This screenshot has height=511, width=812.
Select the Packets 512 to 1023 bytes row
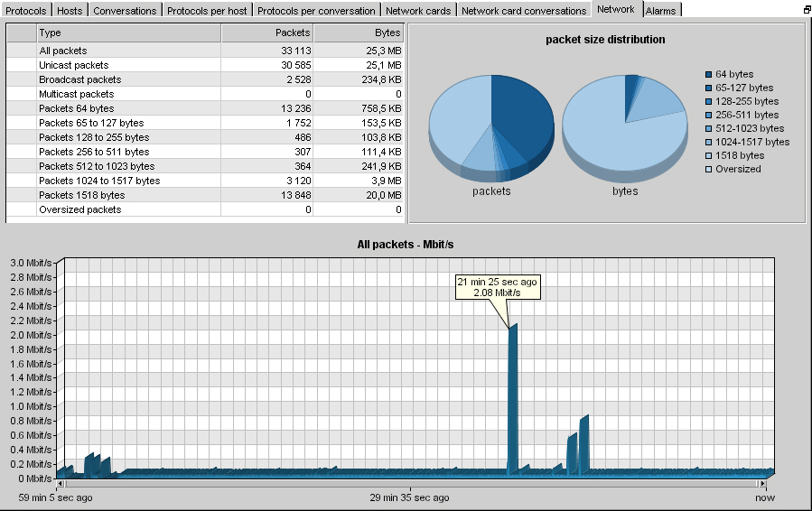click(205, 167)
